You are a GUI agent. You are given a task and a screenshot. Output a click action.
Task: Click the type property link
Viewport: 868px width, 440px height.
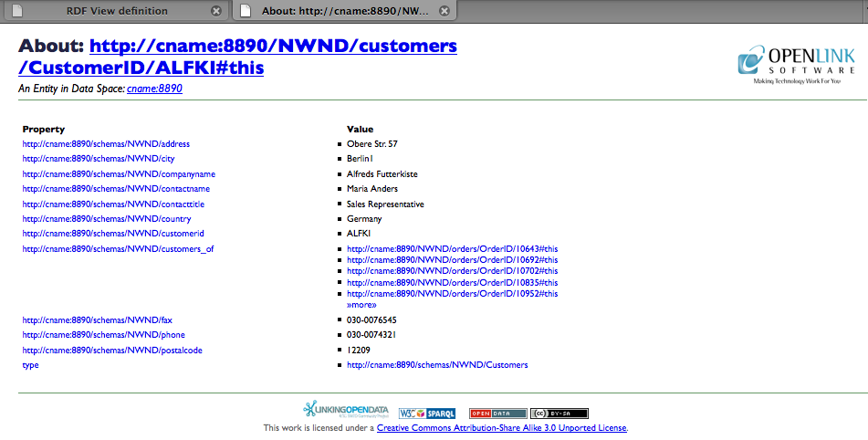tap(31, 365)
